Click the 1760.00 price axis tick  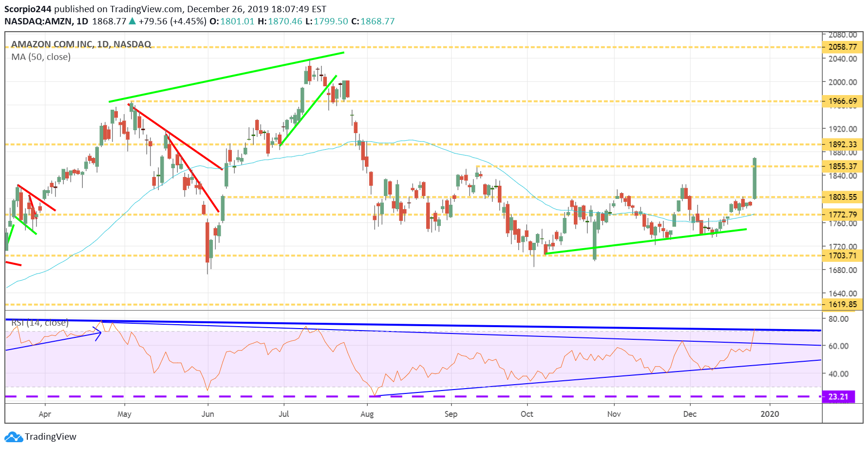tap(843, 224)
